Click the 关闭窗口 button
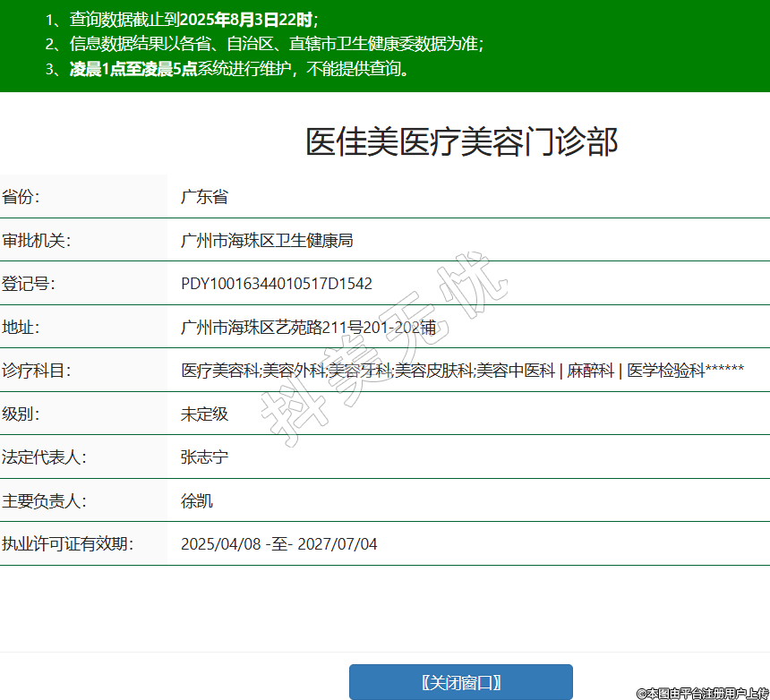This screenshot has height=700, width=770. click(460, 682)
